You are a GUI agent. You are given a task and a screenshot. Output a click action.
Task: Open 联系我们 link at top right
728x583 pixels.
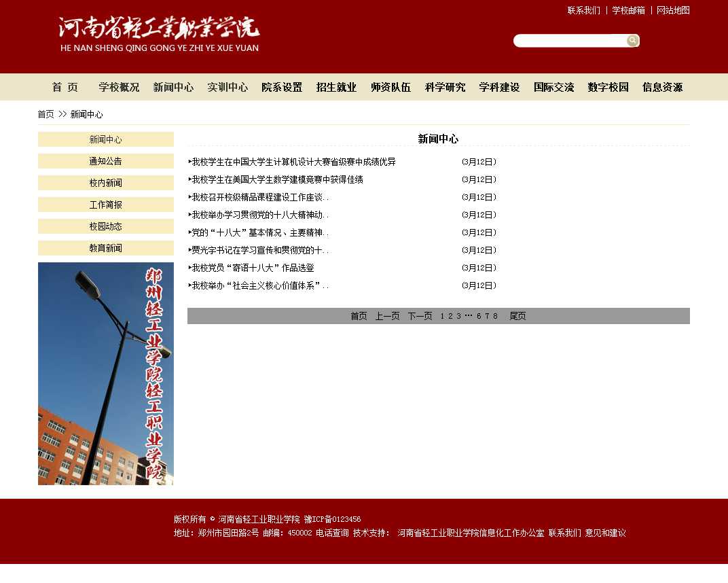tap(583, 10)
